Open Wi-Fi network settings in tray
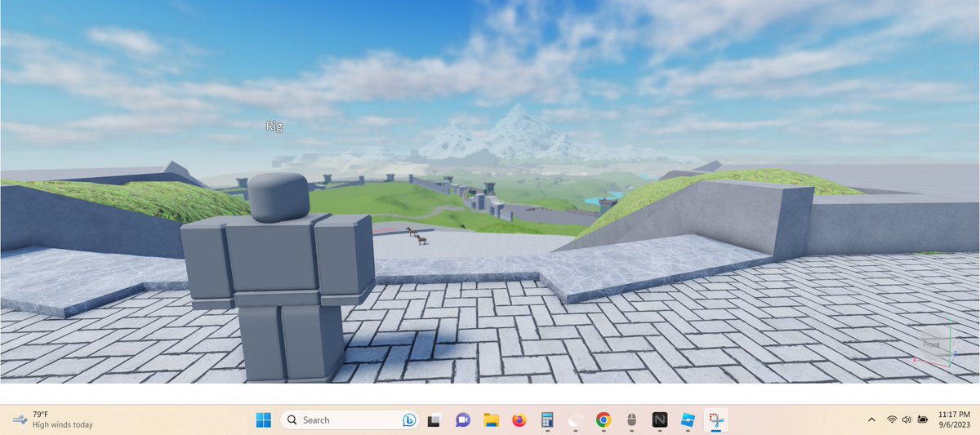The image size is (980, 435). pos(892,419)
